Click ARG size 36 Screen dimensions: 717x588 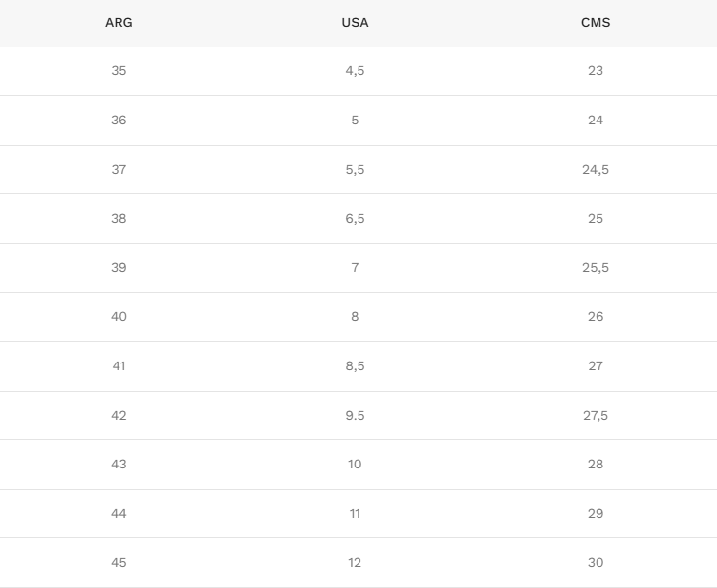119,120
